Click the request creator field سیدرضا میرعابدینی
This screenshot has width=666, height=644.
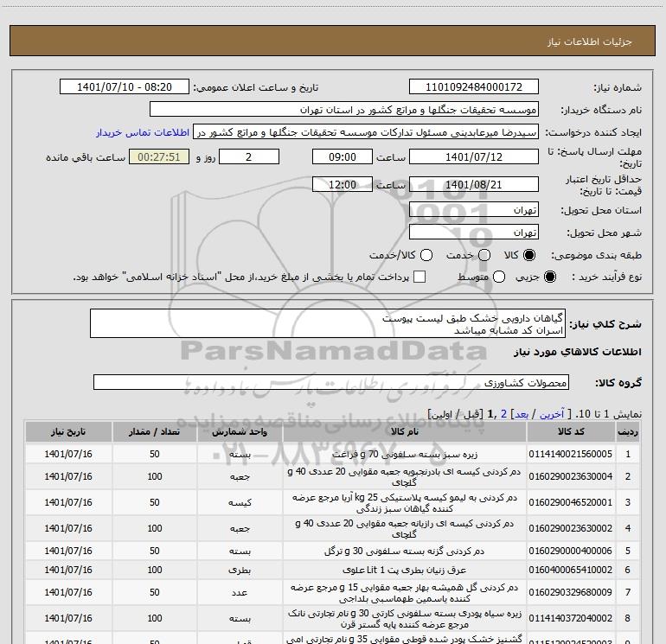[366, 131]
